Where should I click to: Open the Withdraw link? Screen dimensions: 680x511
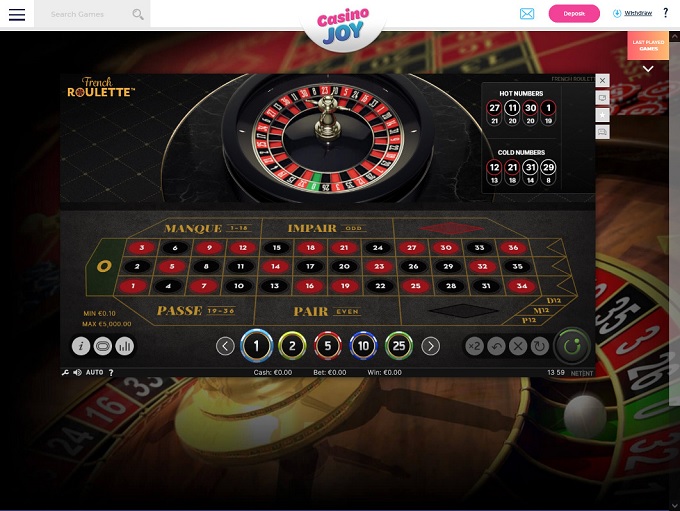pos(638,13)
